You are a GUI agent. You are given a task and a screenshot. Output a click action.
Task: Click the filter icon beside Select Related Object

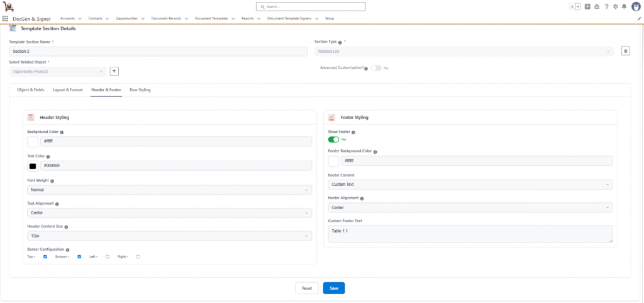pyautogui.click(x=114, y=71)
